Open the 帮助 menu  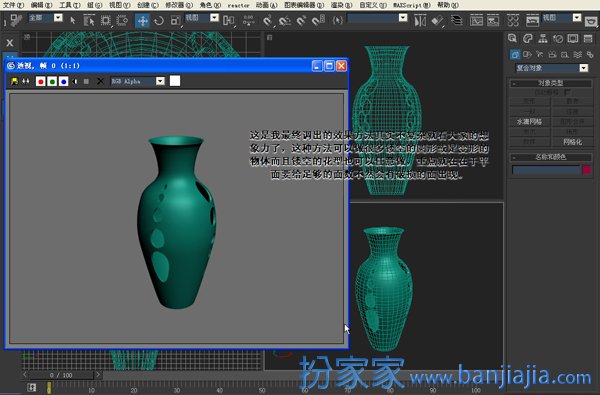point(448,5)
